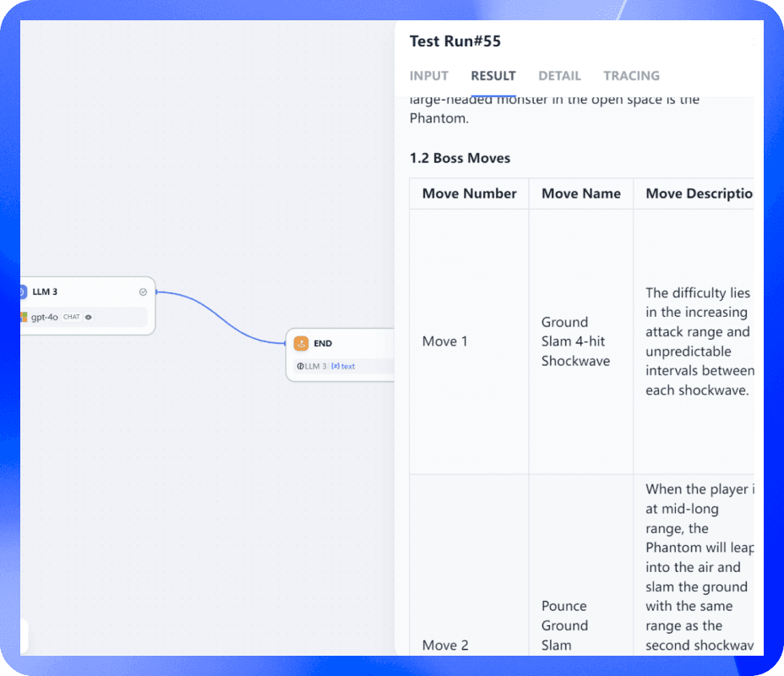This screenshot has width=784, height=676.
Task: Select the RESULT tab
Action: pyautogui.click(x=493, y=76)
